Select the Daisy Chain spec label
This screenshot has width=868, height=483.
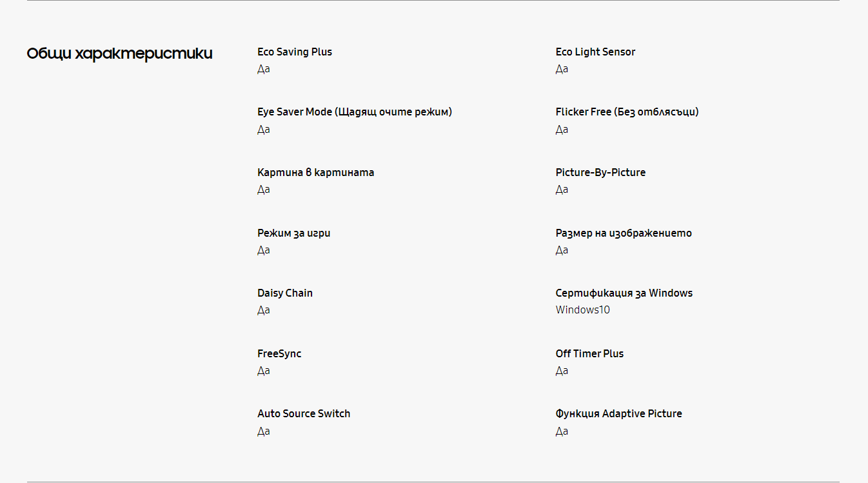click(x=285, y=293)
